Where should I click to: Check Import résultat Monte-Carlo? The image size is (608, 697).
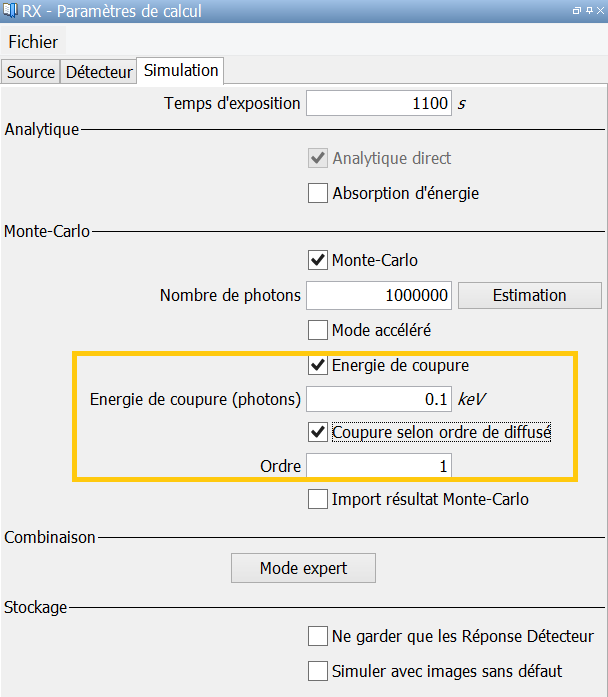coord(318,499)
